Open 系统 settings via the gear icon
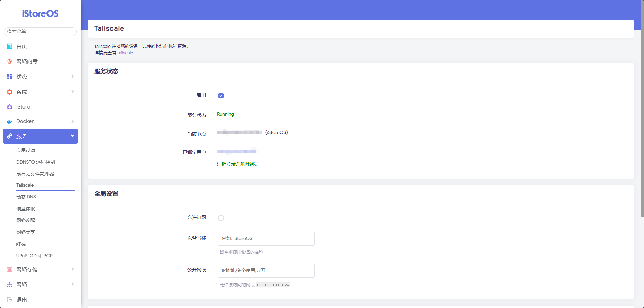Image resolution: width=644 pixels, height=308 pixels. tap(9, 92)
